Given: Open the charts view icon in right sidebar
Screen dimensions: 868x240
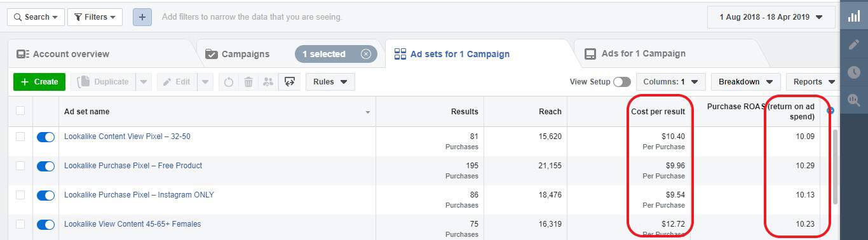Looking at the screenshot, I should coord(854,16).
